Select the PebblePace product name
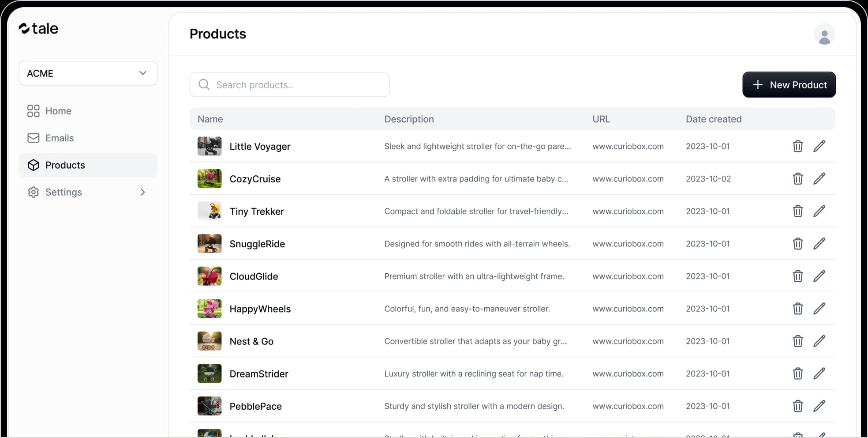This screenshot has width=868, height=438. click(x=256, y=406)
